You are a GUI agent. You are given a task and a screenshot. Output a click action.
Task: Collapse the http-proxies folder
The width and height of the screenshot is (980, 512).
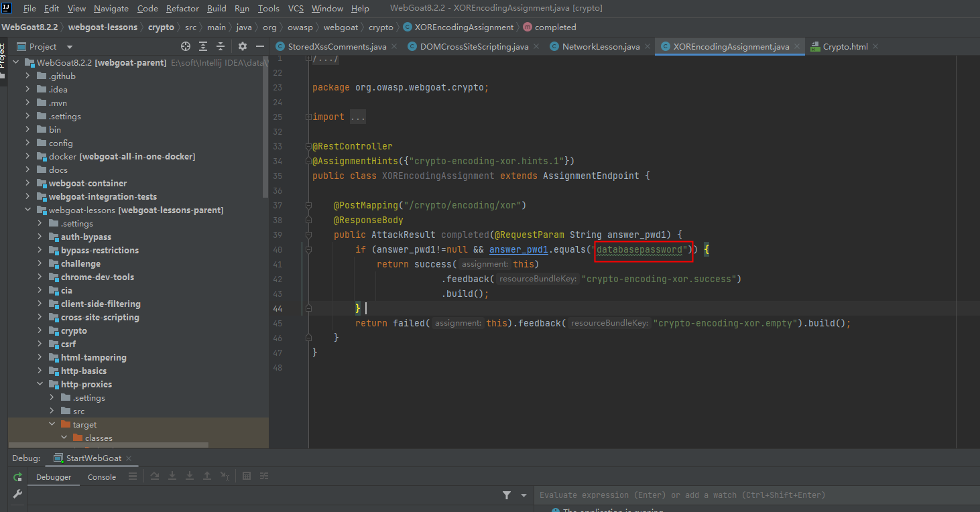(40, 384)
